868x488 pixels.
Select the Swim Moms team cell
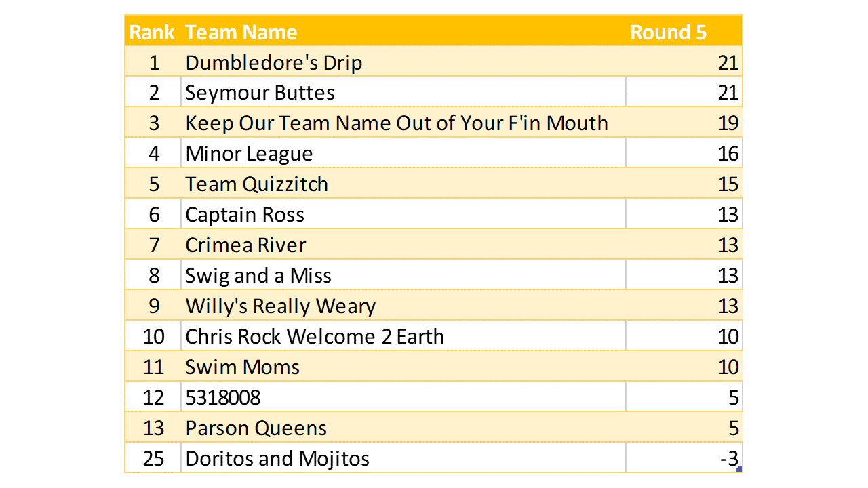click(x=243, y=367)
